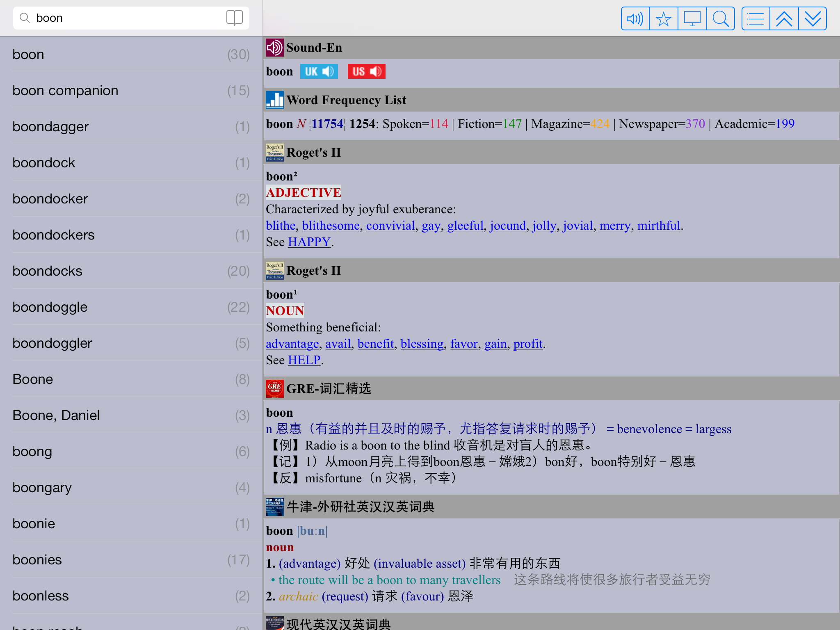
Task: Click the first Roget's II thesaurus icon
Action: [x=274, y=153]
